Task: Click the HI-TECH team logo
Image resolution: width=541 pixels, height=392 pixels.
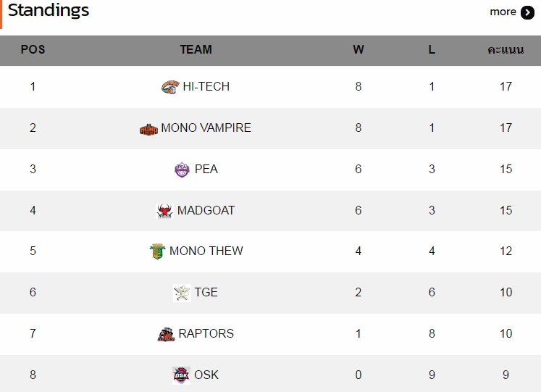Action: pos(170,87)
